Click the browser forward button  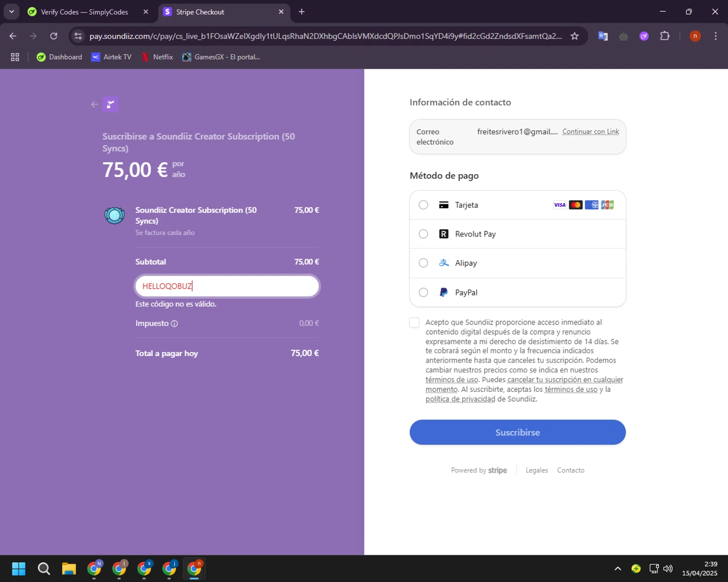point(33,36)
